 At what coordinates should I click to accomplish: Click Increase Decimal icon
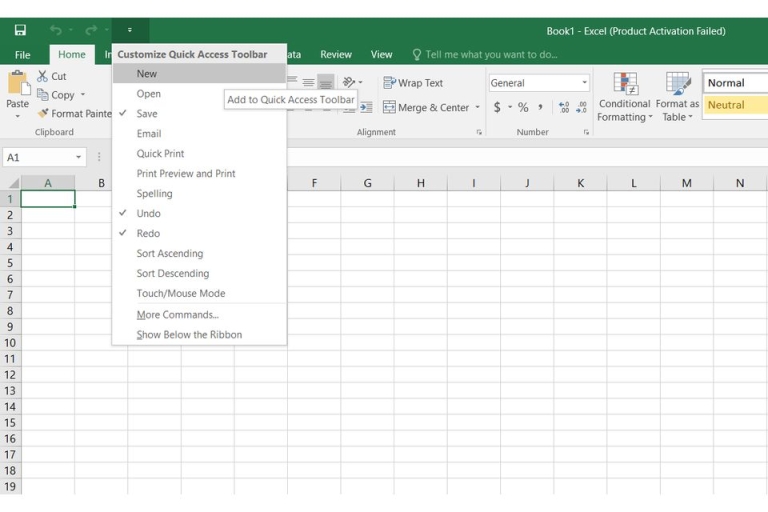coord(564,107)
